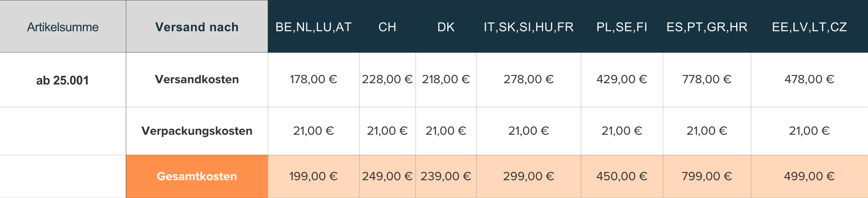Select the IT,SK,SI,HU,FR column header

pos(529,27)
